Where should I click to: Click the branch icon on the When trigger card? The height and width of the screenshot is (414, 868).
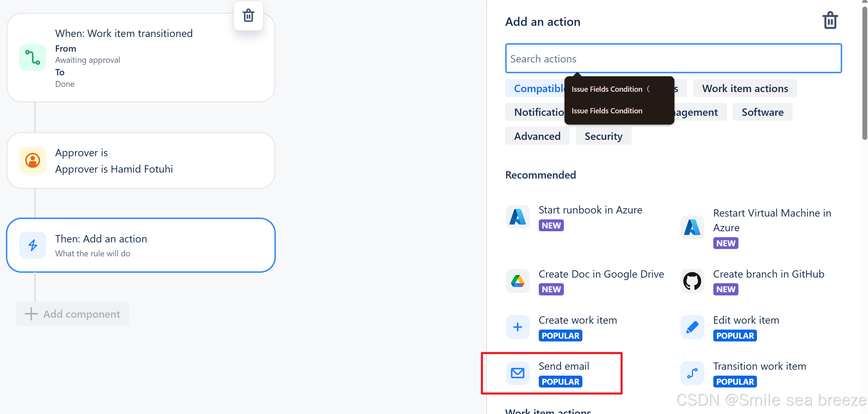coord(32,57)
